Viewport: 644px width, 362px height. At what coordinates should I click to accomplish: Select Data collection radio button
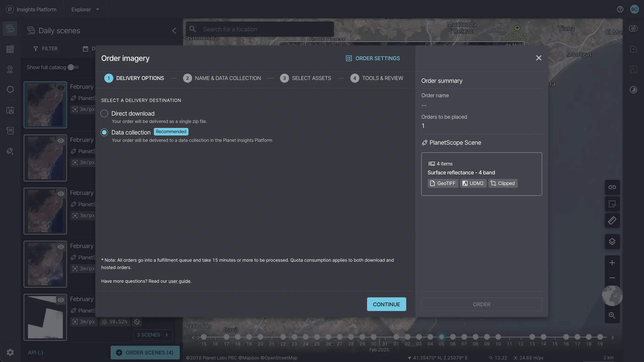[104, 132]
